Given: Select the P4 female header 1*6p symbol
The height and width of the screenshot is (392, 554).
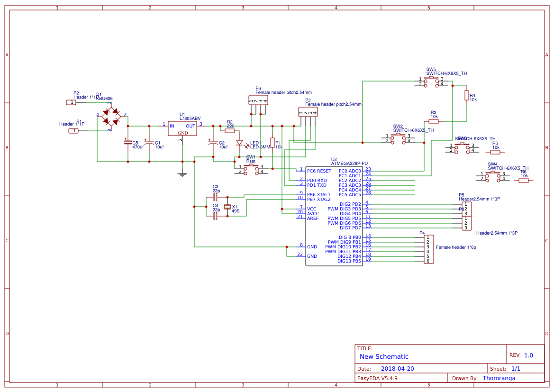Looking at the screenshot, I should pos(429,249).
